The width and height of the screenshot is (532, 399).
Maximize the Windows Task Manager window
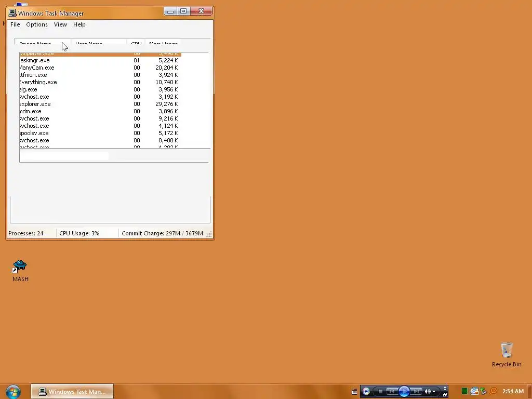pos(183,11)
